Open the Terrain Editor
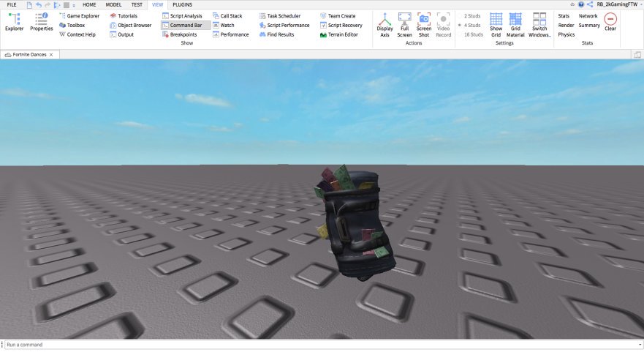Viewport: 644px width, 363px height. tap(339, 34)
